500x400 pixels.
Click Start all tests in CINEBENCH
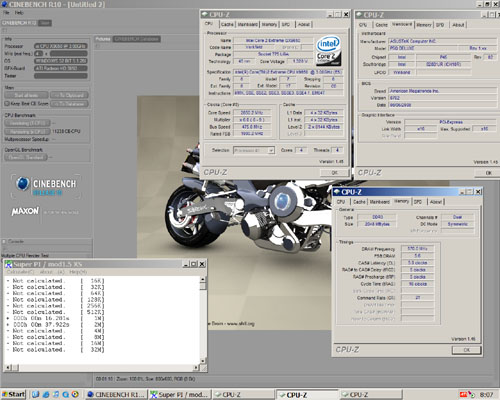coord(26,95)
